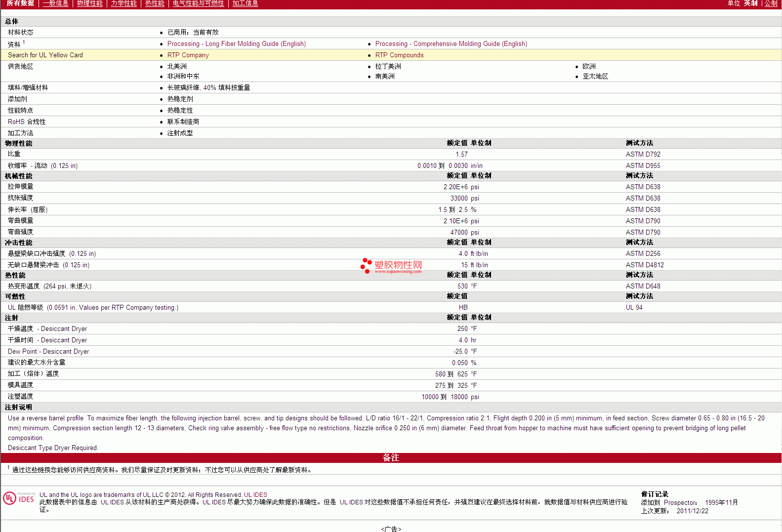Image resolution: width=782 pixels, height=532 pixels.
Task: Follow the RTP Company link
Action: (188, 55)
